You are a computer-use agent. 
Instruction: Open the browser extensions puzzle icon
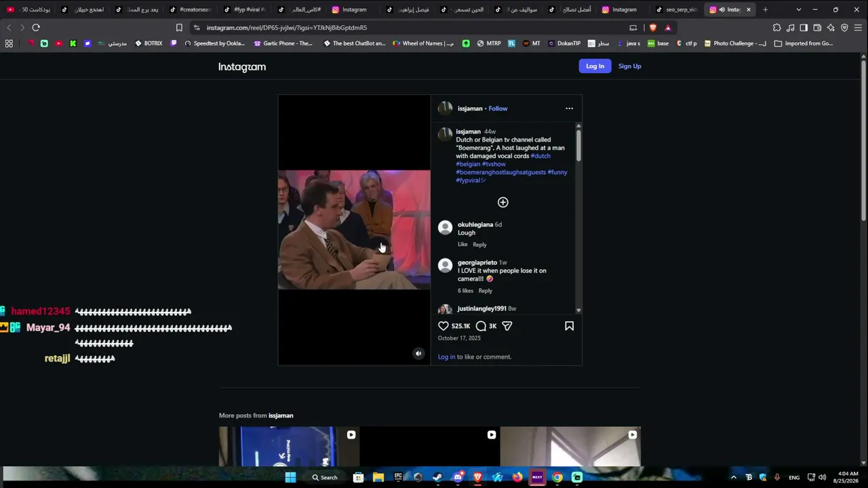point(776,28)
